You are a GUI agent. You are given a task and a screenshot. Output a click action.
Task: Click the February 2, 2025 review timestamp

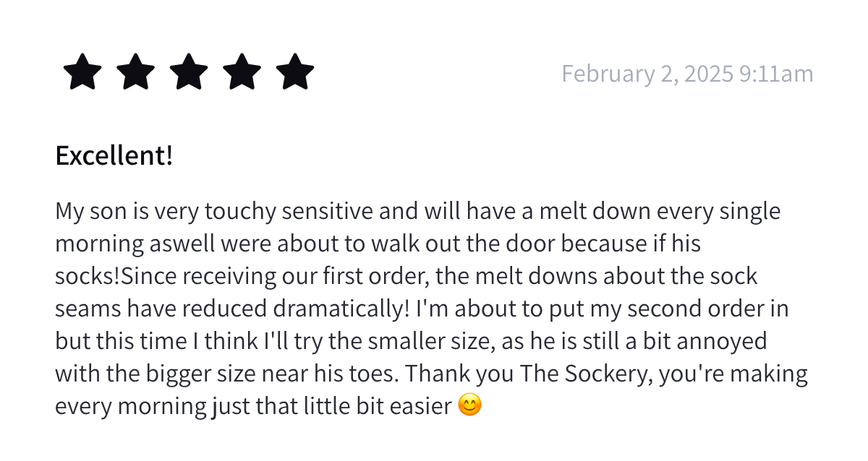point(686,74)
